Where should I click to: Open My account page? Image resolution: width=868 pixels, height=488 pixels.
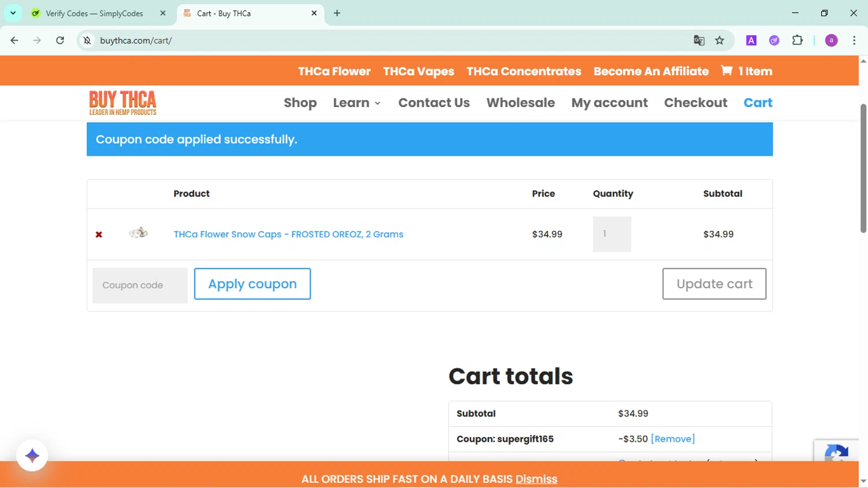tap(609, 103)
